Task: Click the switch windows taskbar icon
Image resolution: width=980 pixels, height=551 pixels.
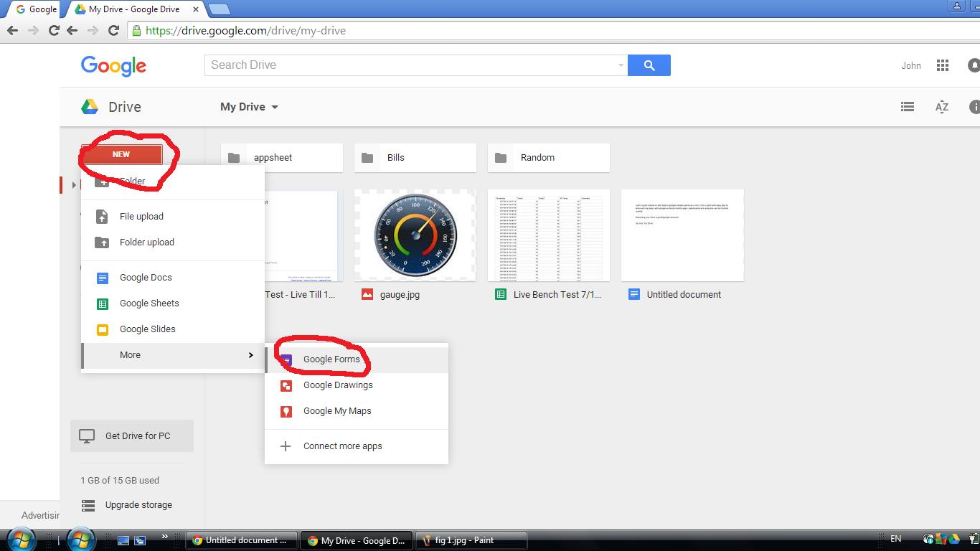Action: tap(140, 540)
